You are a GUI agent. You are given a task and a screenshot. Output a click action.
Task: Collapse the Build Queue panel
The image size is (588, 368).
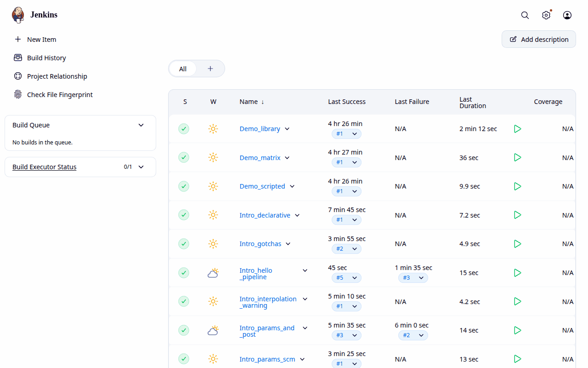pyautogui.click(x=141, y=125)
